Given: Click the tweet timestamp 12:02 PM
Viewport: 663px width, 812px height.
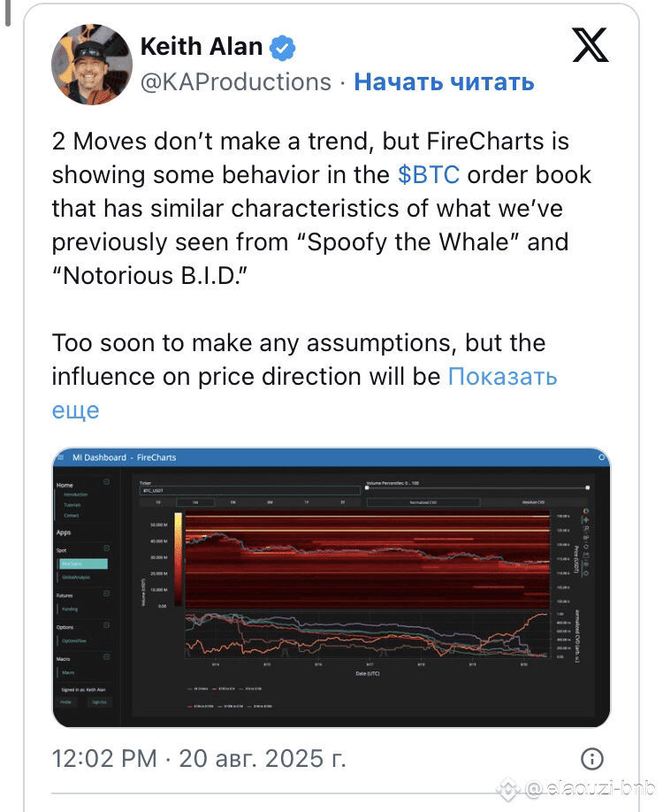Looking at the screenshot, I should coord(104,759).
